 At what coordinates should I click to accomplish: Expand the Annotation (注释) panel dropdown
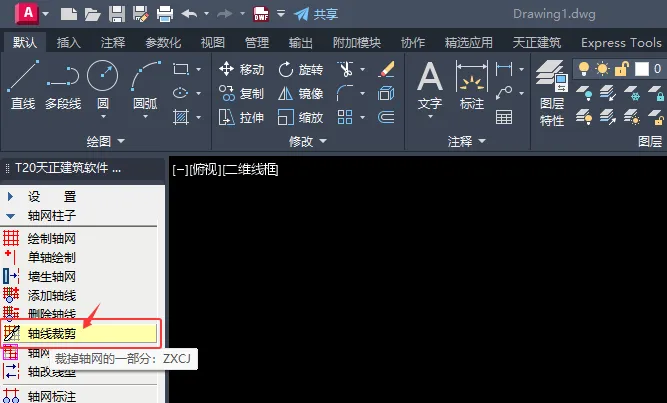coord(466,141)
